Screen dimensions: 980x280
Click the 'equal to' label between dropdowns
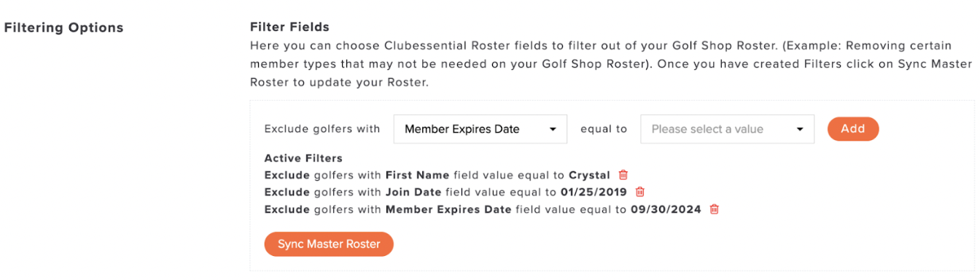point(604,129)
